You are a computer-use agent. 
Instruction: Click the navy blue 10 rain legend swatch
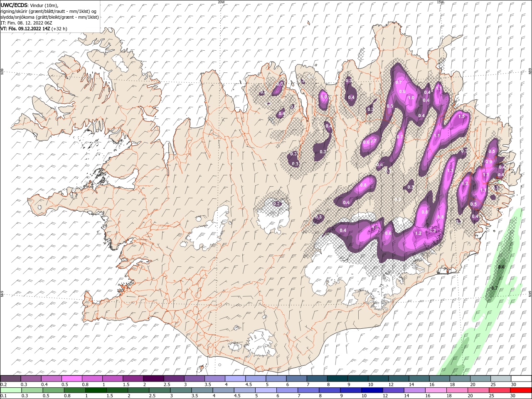[372, 390]
